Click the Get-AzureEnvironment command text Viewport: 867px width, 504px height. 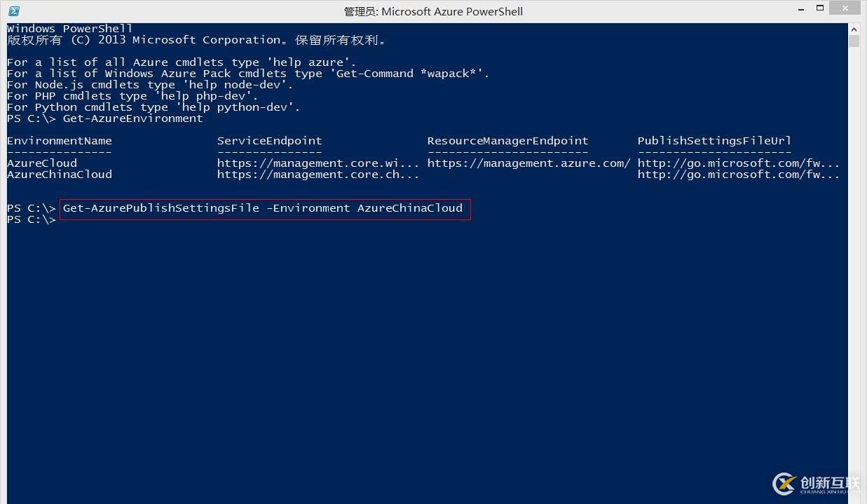tap(133, 118)
